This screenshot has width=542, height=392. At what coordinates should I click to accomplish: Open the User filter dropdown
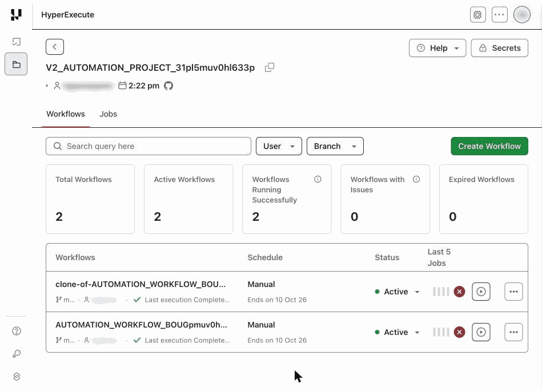coord(279,146)
